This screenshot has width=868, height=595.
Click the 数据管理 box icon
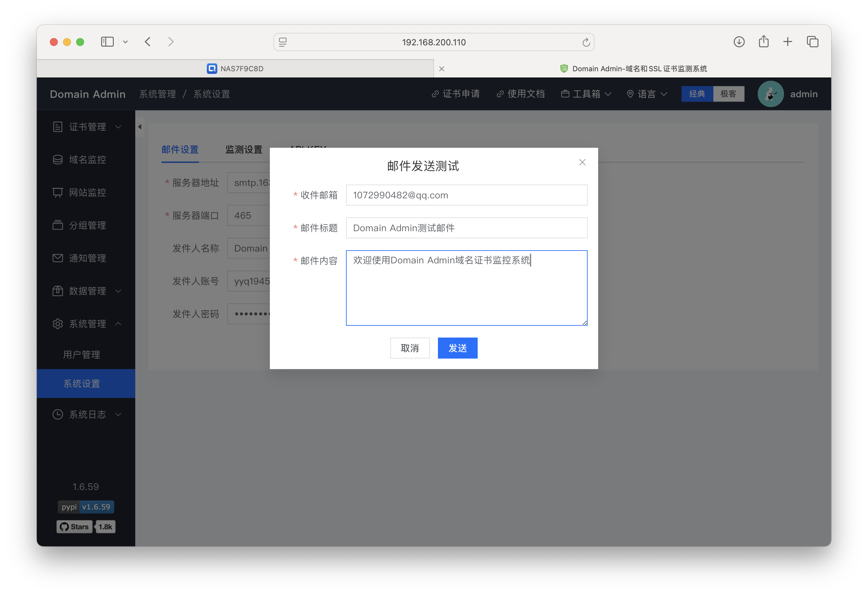(x=57, y=291)
